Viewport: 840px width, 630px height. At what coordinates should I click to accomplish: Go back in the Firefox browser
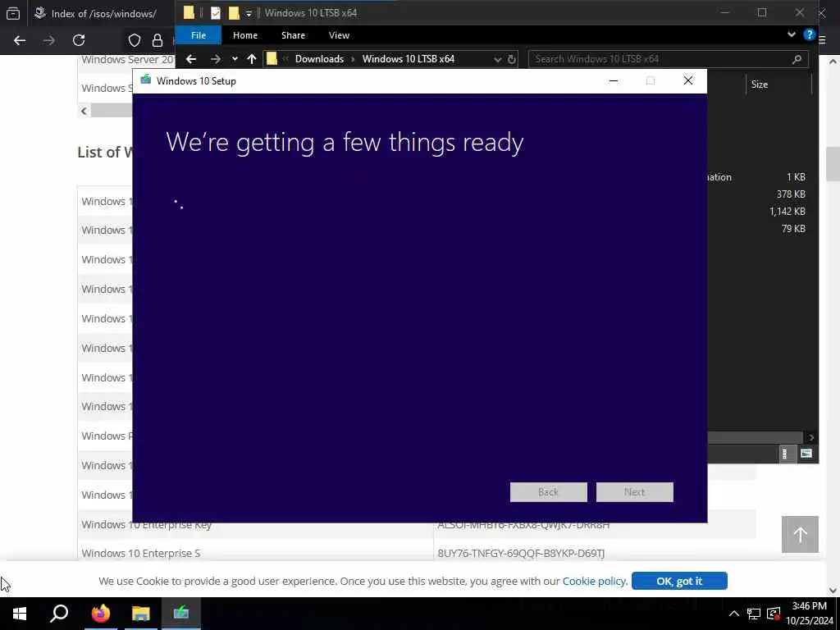[x=20, y=40]
